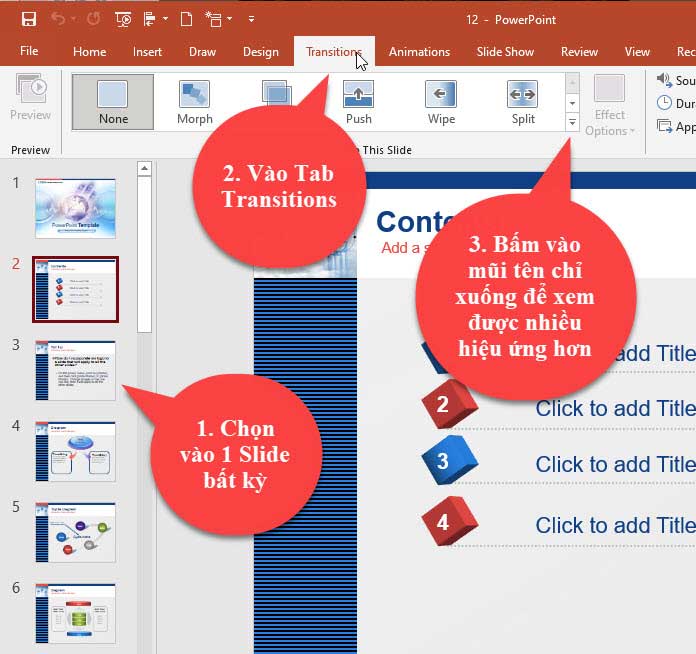
Task: Click the slide panel scrollbar up arrow
Action: [144, 169]
